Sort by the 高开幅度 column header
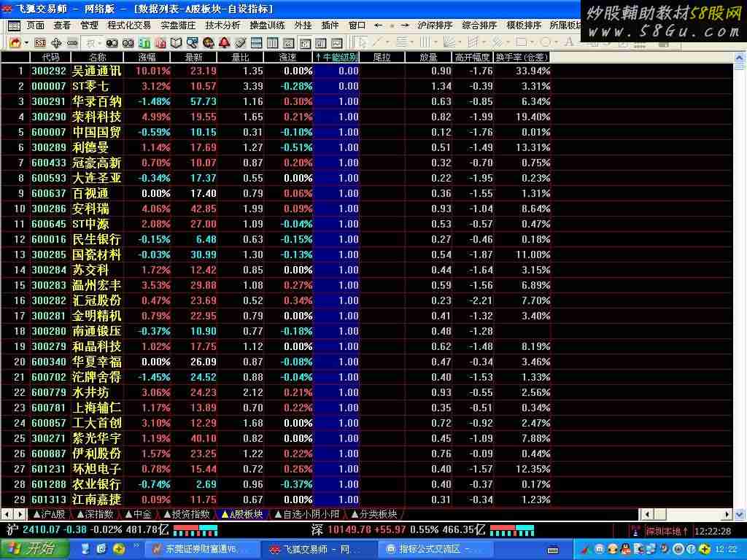The image size is (747, 560). click(473, 57)
